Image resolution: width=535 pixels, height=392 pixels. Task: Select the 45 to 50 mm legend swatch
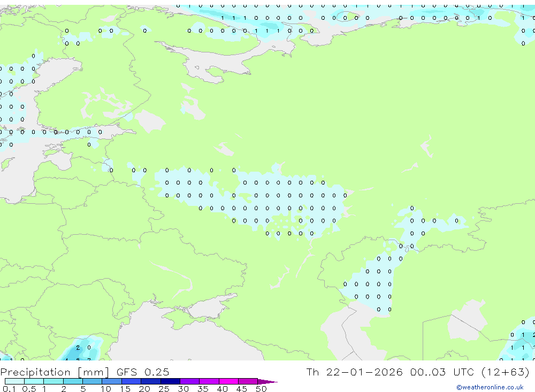248,381
